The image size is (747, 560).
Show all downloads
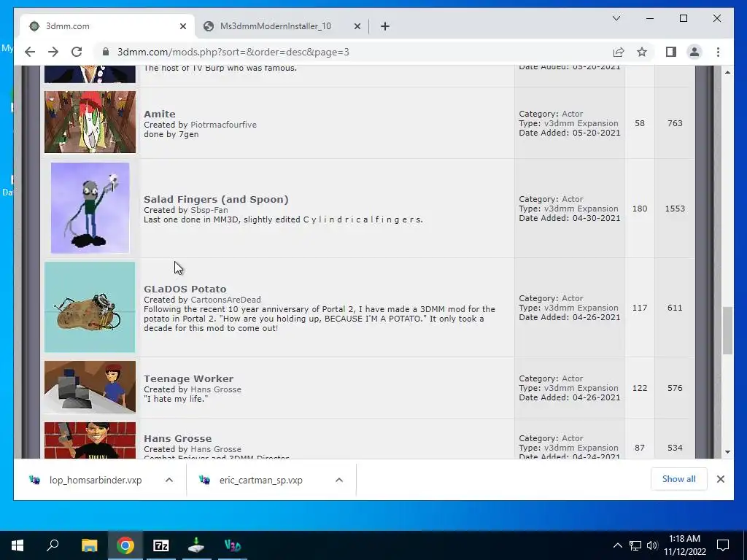(678, 479)
